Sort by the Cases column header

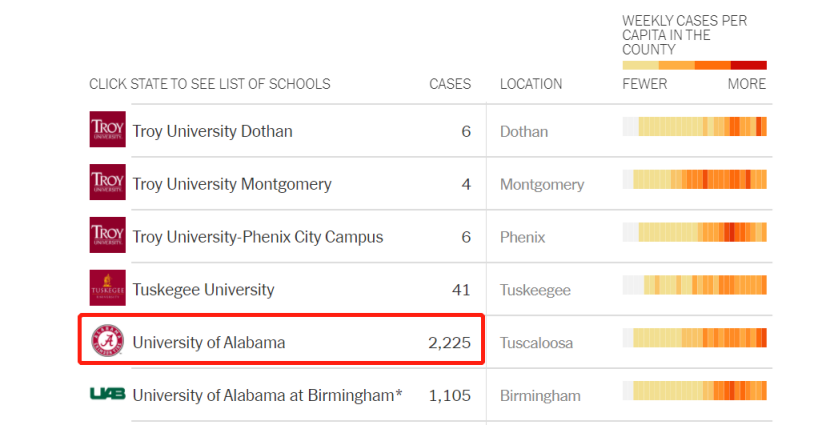tap(450, 84)
